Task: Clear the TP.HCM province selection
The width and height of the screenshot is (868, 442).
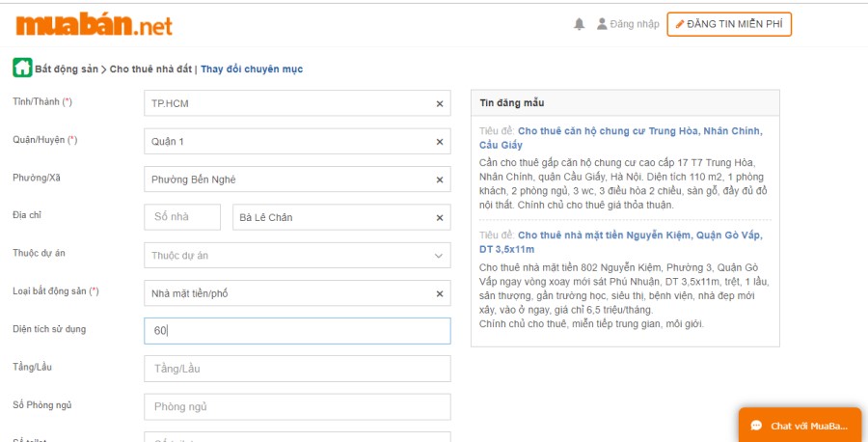Action: (x=440, y=103)
